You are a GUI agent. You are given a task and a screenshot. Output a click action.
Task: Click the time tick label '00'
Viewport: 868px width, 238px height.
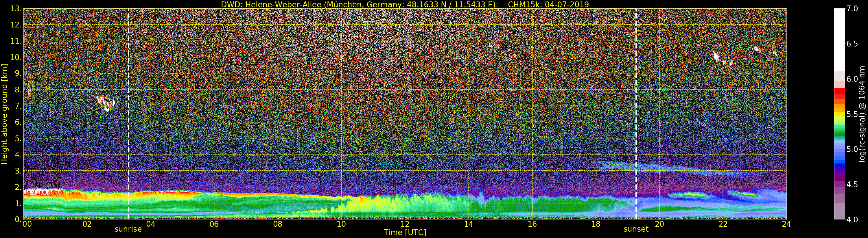[x=27, y=224]
